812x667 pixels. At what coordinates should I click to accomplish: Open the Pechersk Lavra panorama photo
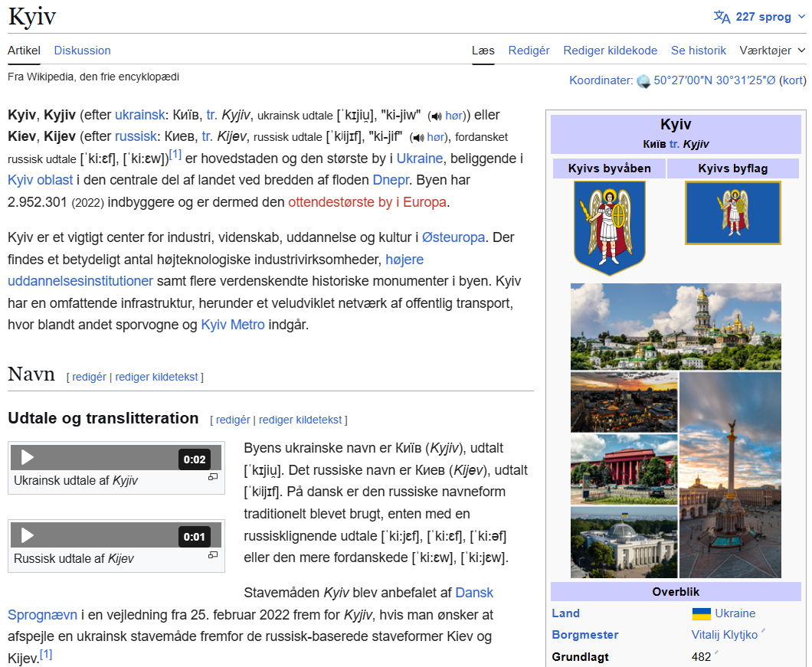point(676,326)
